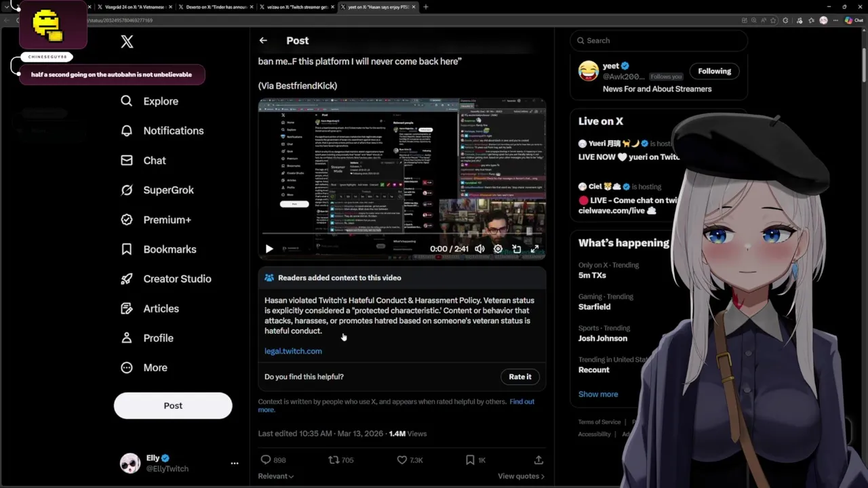Click the Search input field

point(658,41)
